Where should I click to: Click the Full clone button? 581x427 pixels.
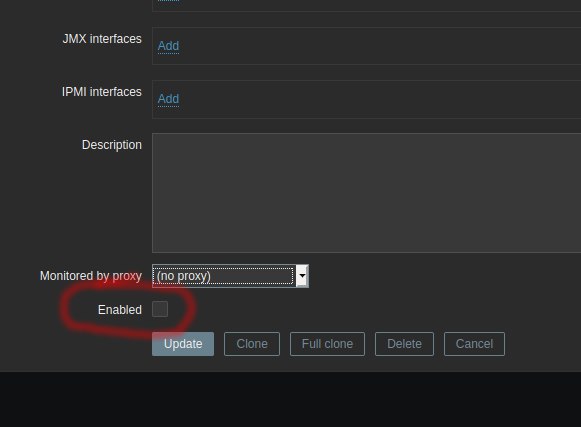click(x=328, y=344)
